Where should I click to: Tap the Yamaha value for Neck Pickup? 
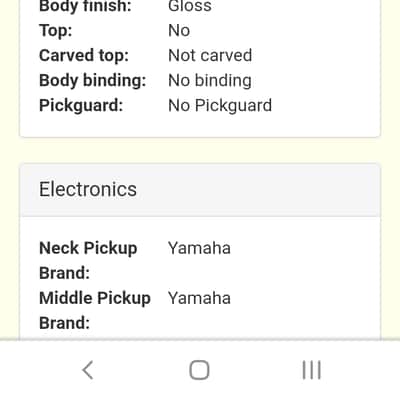coord(199,248)
